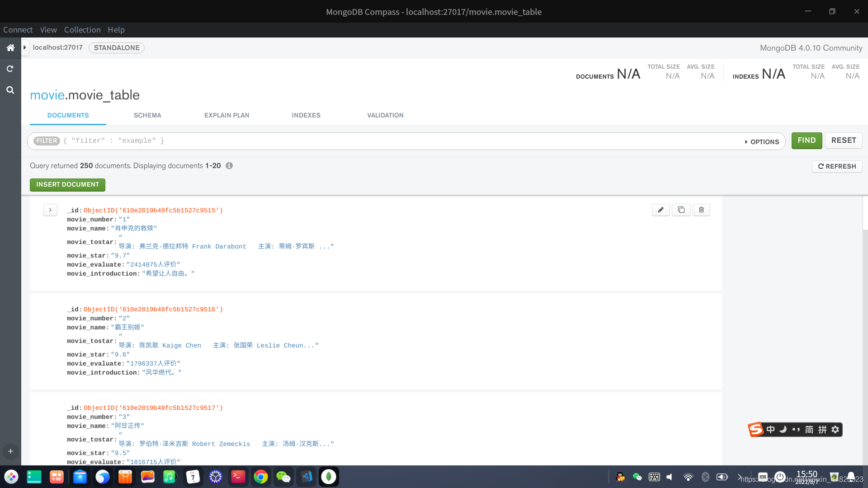Open Google Chrome from the dock
Viewport: 868px width, 488px height.
(x=261, y=477)
